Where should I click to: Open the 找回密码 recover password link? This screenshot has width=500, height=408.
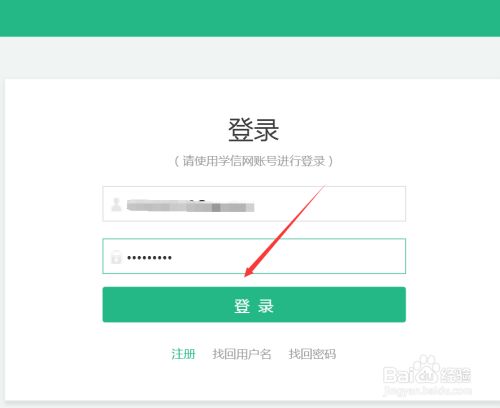coord(312,354)
